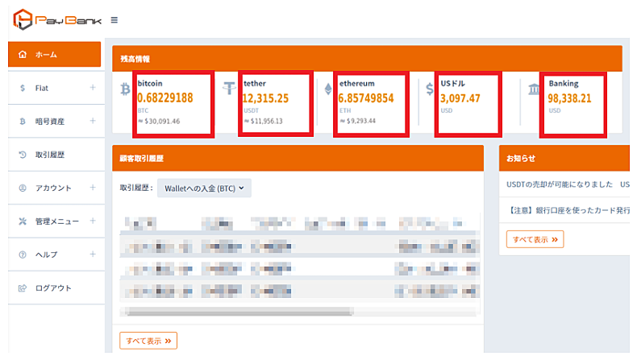
Task: Open the 管理メニュー item
Action: [56, 221]
